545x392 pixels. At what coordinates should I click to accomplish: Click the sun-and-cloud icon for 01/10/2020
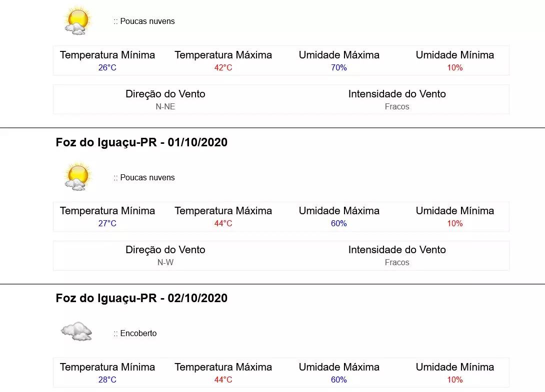click(x=77, y=176)
